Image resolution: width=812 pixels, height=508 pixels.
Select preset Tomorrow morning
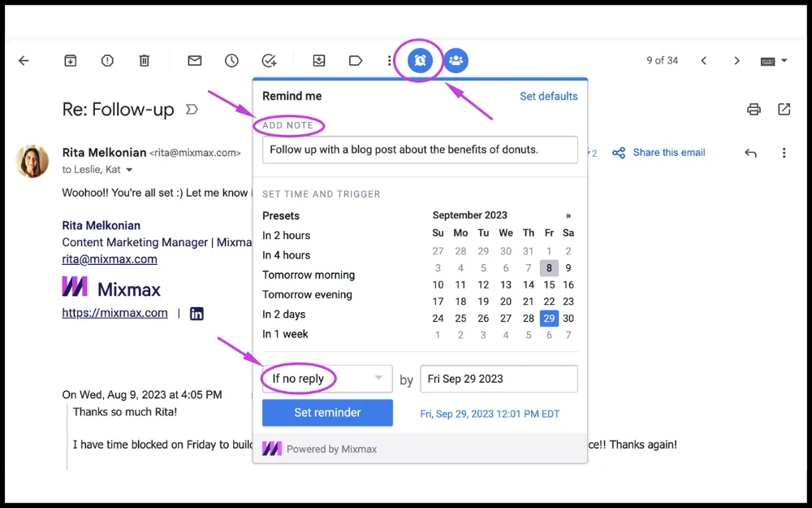(309, 275)
